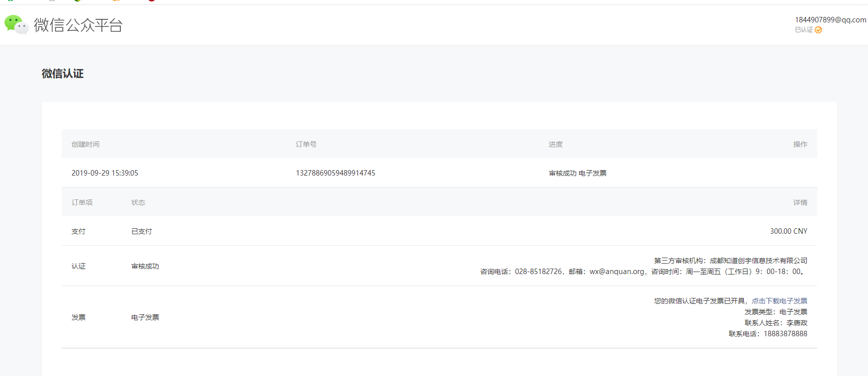Click the 联系人姓名：李唐政 line
The width and height of the screenshot is (868, 376).
(776, 323)
